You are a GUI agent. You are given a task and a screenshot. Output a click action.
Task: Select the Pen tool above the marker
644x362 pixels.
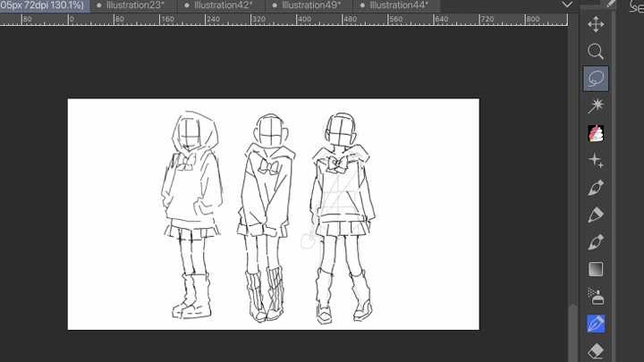point(596,188)
